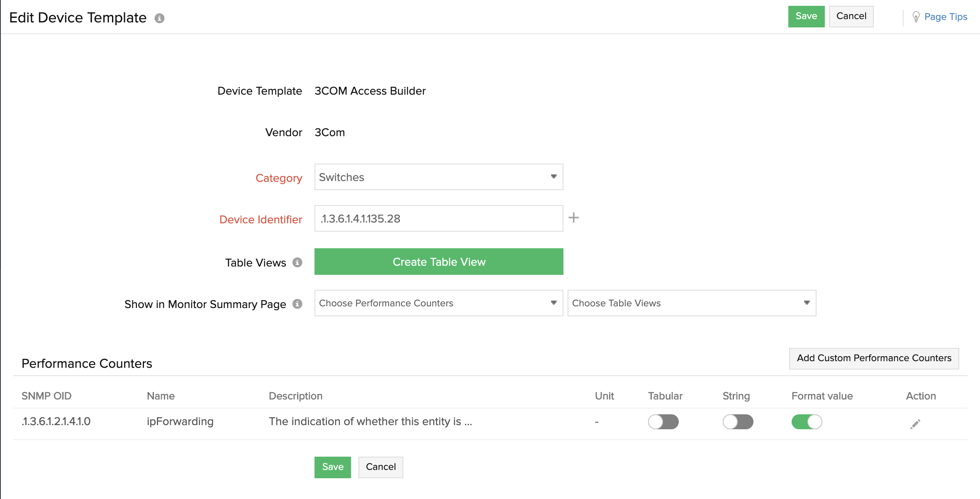Viewport: 980px width, 499px height.
Task: Click info icon next to Show in Monitor Summary Page
Action: [x=297, y=304]
